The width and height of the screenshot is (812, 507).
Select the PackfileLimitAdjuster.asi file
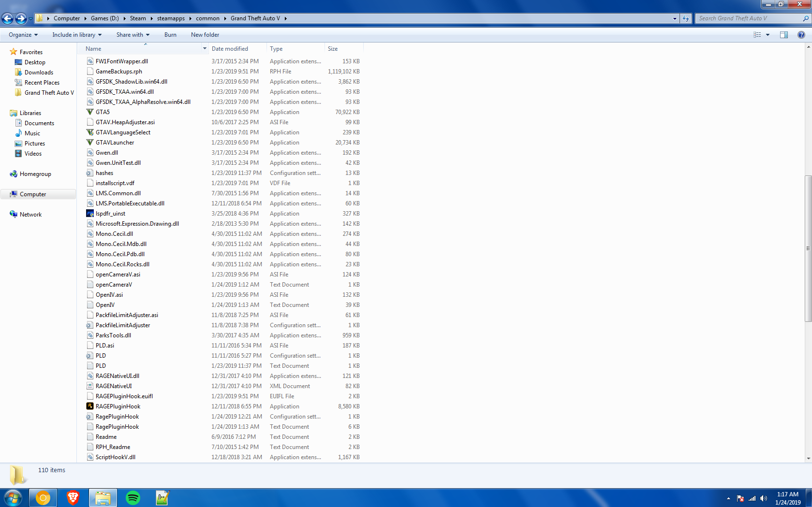pyautogui.click(x=127, y=315)
